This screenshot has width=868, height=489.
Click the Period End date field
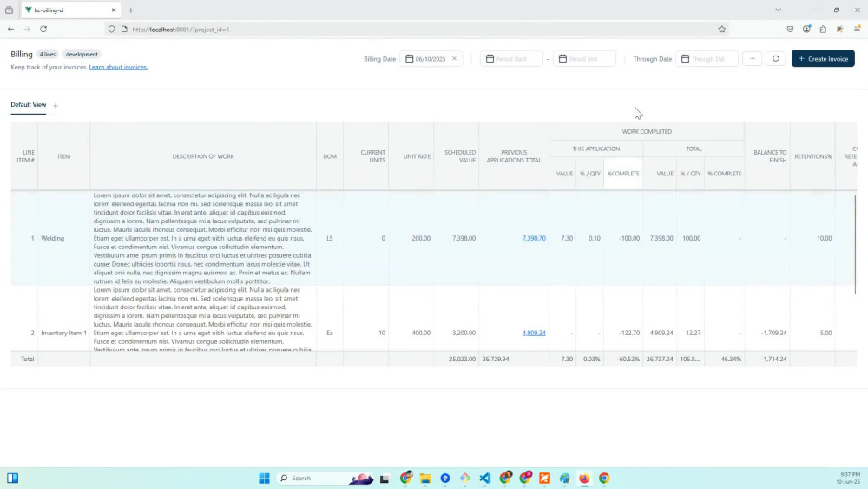pos(584,59)
